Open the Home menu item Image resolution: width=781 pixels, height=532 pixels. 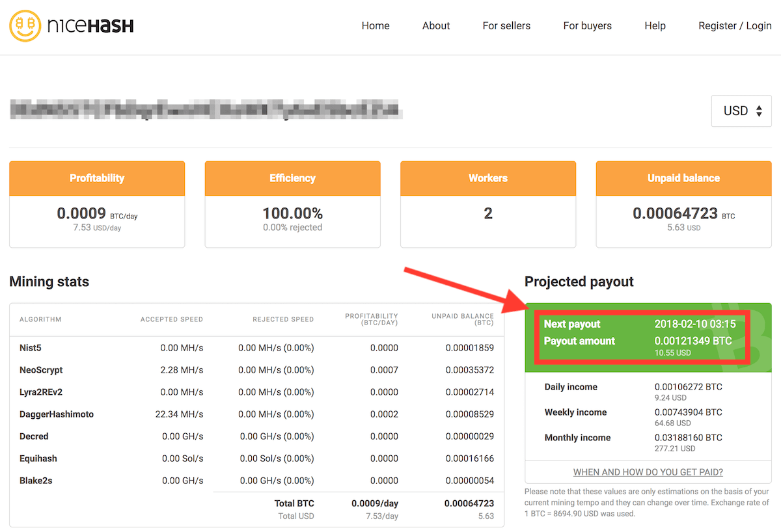pyautogui.click(x=376, y=26)
